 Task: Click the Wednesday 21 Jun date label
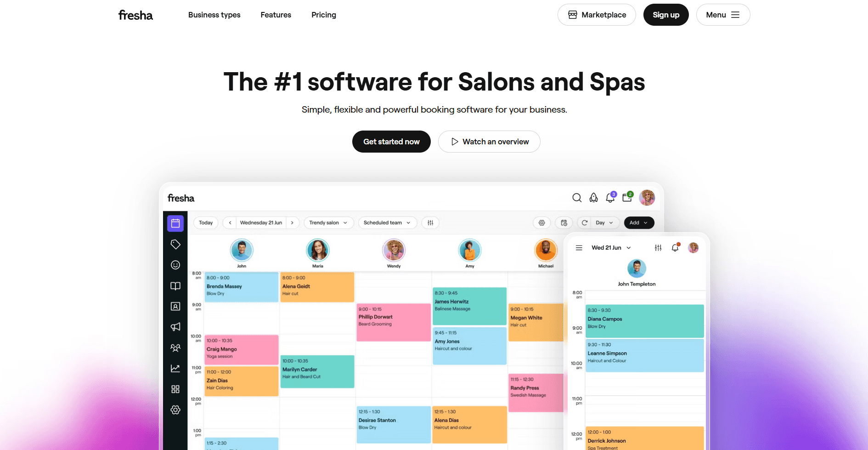[x=261, y=223]
